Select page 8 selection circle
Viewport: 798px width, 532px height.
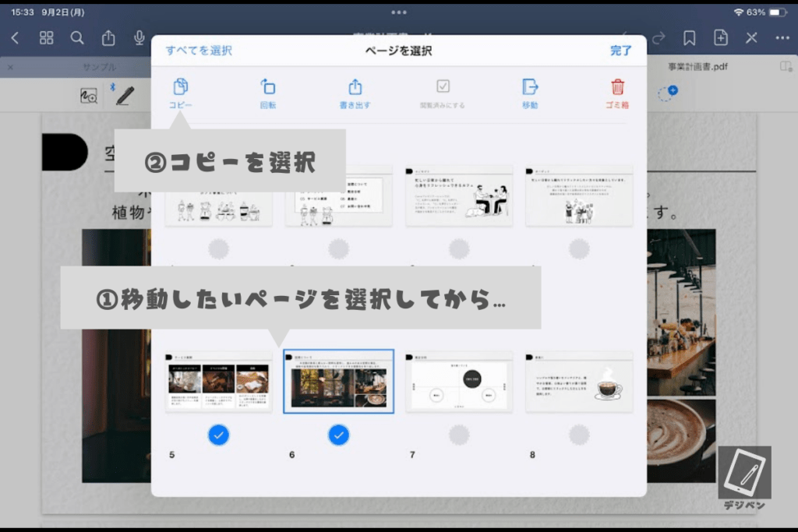[579, 435]
